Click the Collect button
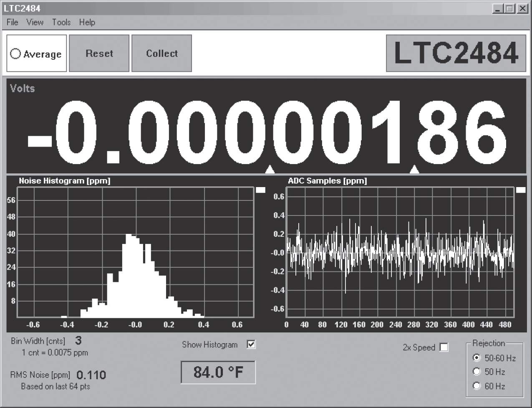The height and width of the screenshot is (408, 532). pos(162,53)
